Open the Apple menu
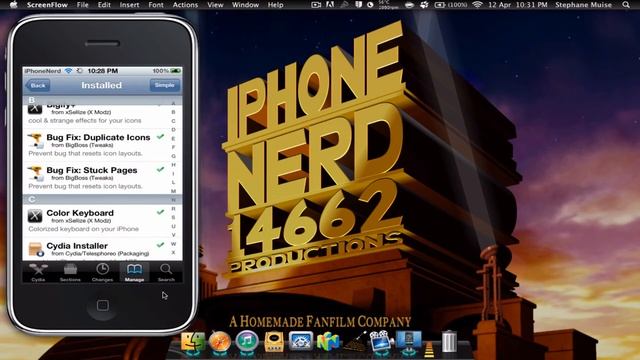Image resolution: width=640 pixels, height=360 pixels. tap(13, 4)
